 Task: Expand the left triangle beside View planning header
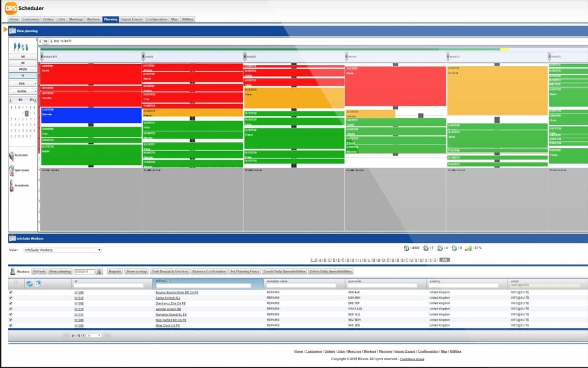(5, 30)
